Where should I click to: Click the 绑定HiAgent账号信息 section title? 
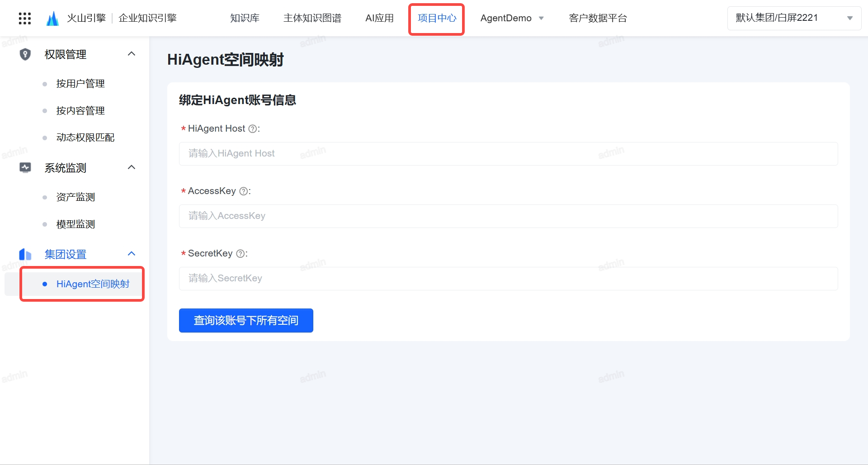pos(237,100)
